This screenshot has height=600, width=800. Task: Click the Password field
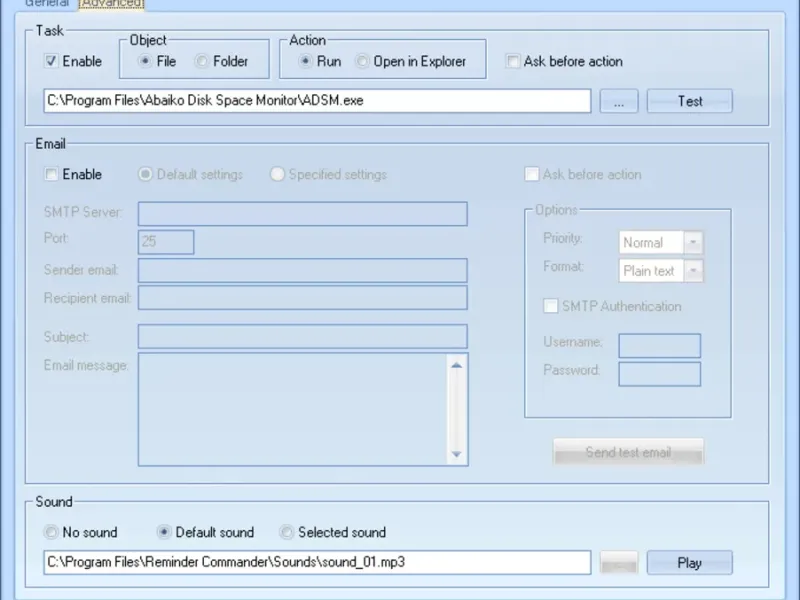coord(660,374)
